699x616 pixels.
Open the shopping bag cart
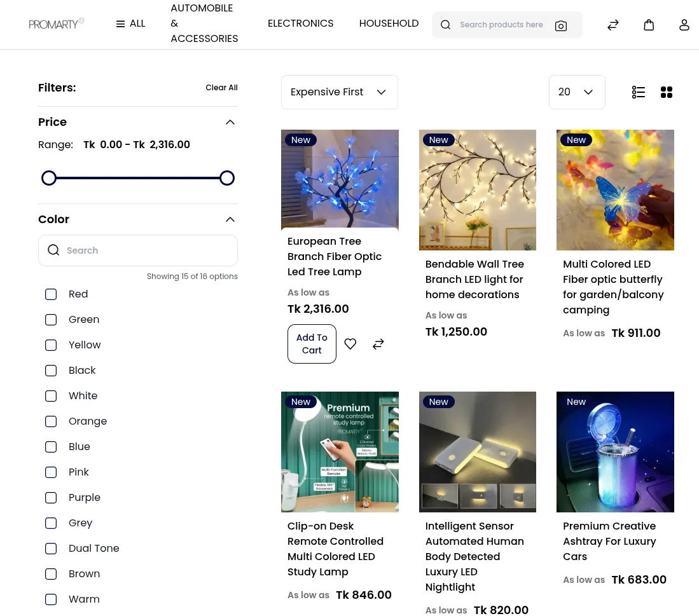tap(649, 25)
